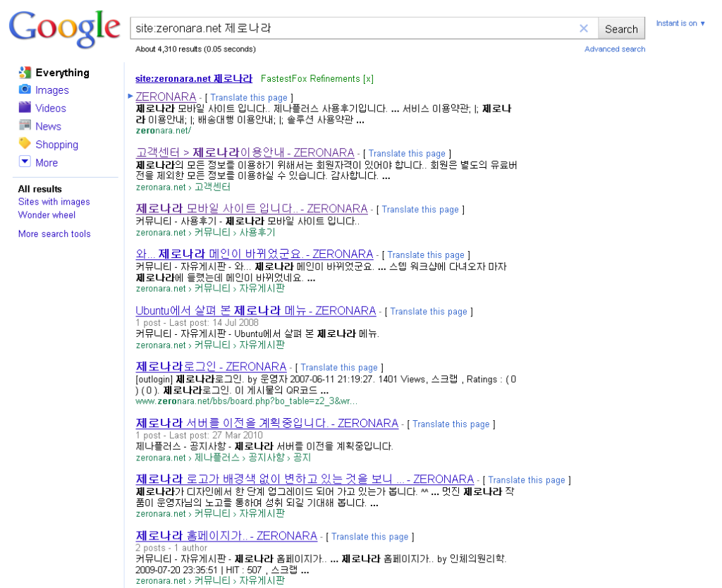Image resolution: width=722 pixels, height=588 pixels.
Task: Open the 제로나라로그인 result link
Action: [211, 367]
